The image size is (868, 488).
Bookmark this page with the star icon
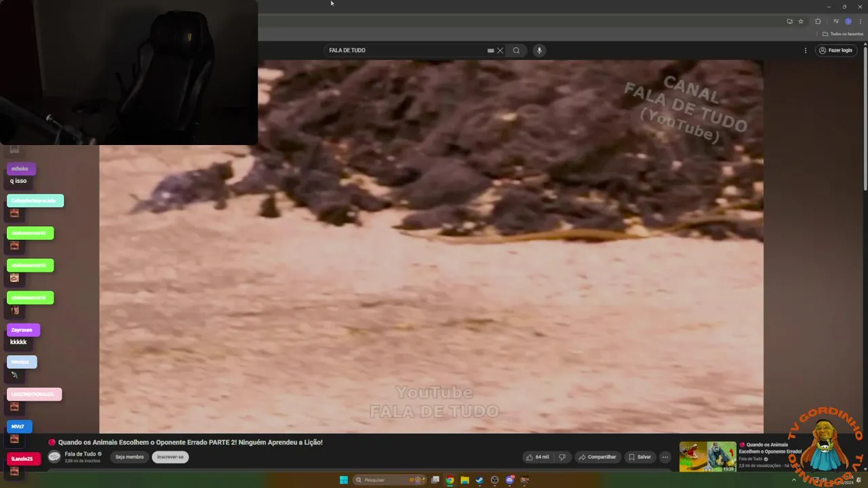801,21
